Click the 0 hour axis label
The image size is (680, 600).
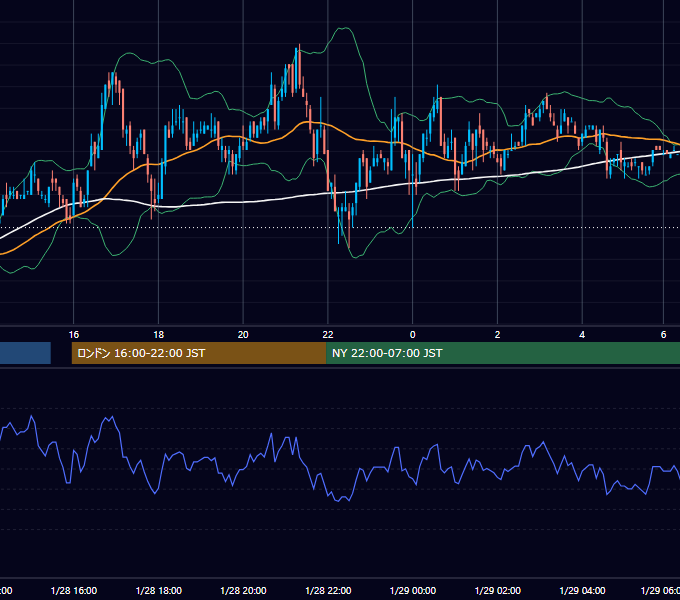(x=412, y=335)
